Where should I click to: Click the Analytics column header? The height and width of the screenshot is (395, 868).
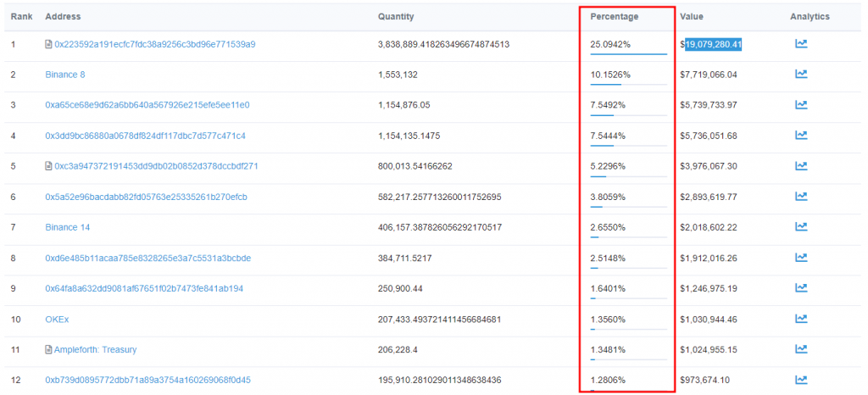coord(810,17)
